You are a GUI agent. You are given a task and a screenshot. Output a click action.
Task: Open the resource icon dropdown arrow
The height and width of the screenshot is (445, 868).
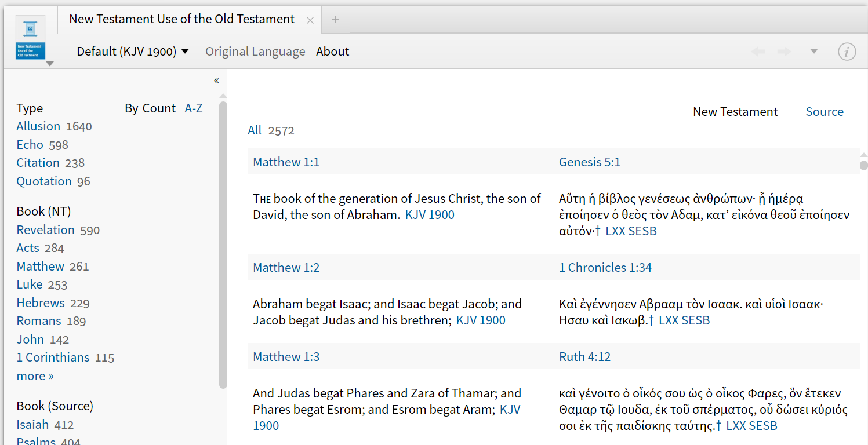[x=50, y=64]
